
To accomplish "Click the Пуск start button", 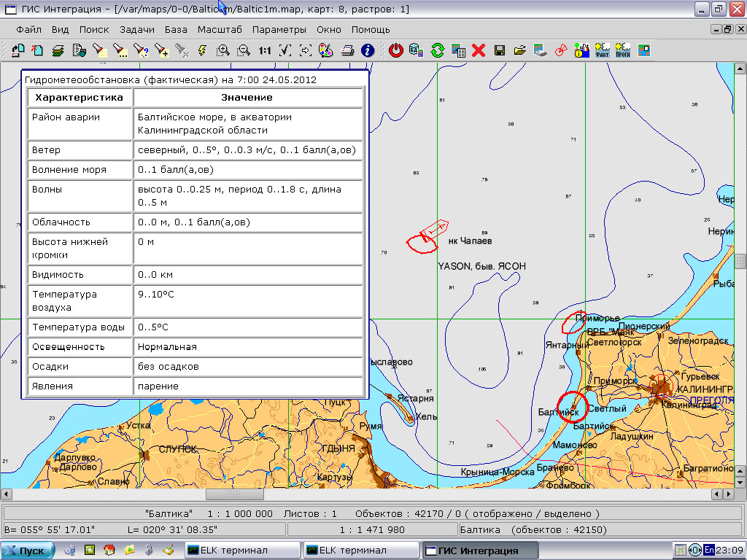I will point(28,551).
